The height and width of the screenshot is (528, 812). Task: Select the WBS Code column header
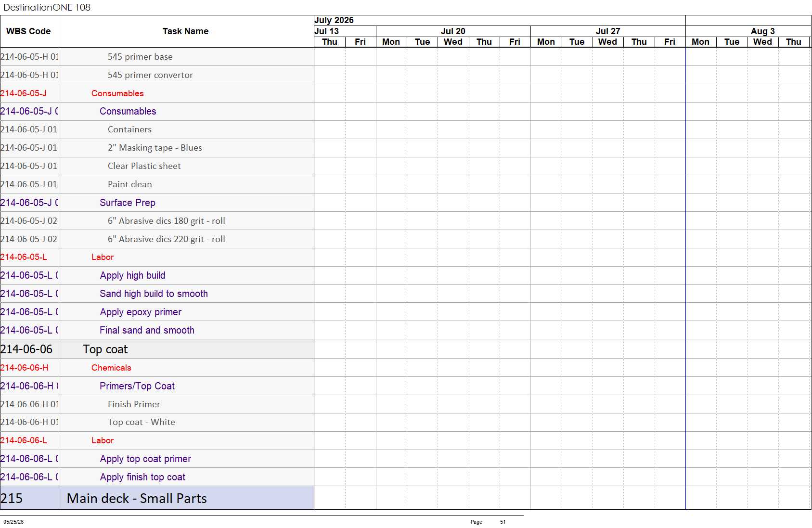point(28,31)
